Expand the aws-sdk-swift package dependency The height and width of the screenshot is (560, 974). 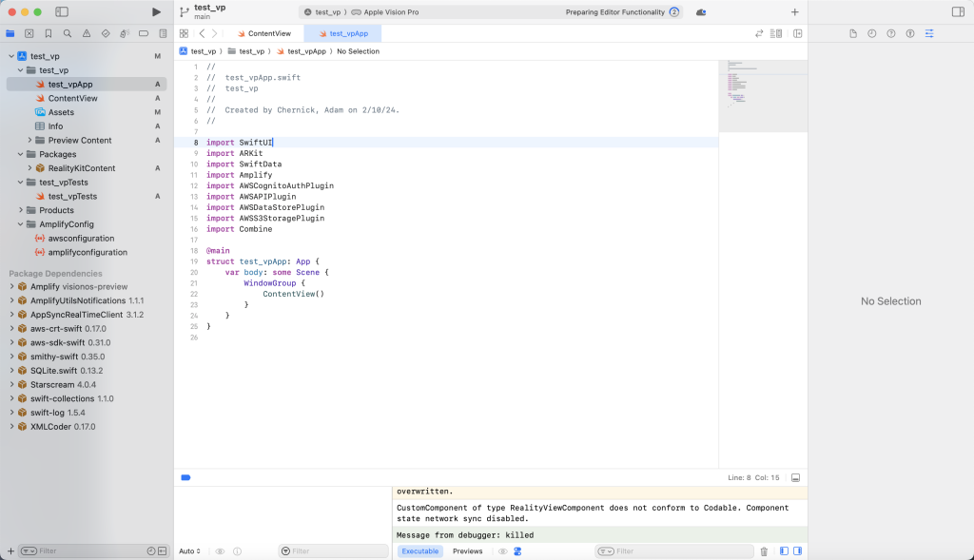coord(11,342)
